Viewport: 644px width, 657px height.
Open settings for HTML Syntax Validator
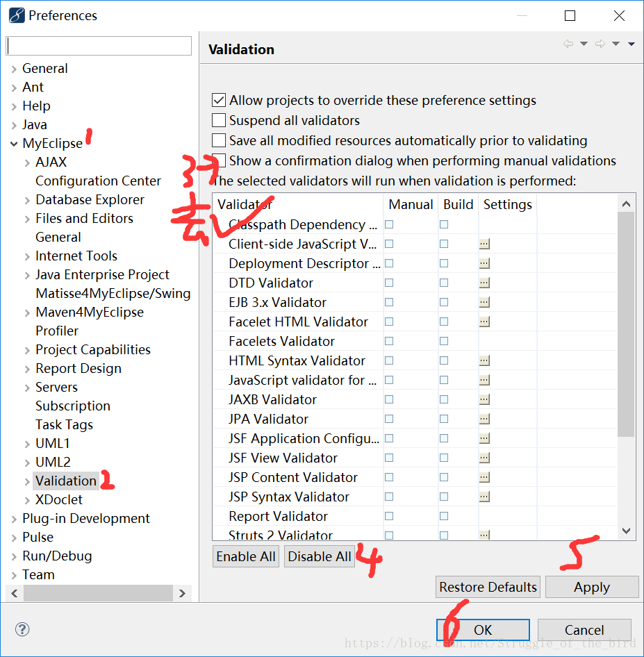(x=484, y=360)
